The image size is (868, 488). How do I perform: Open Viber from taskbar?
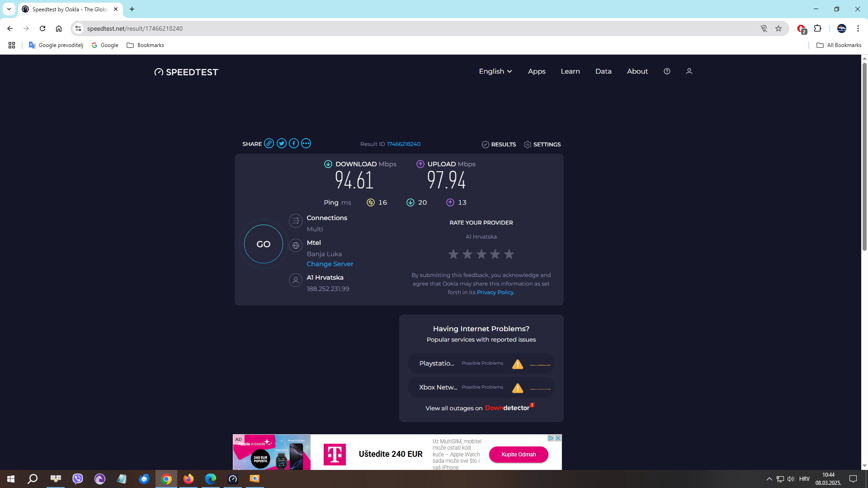[x=78, y=479]
